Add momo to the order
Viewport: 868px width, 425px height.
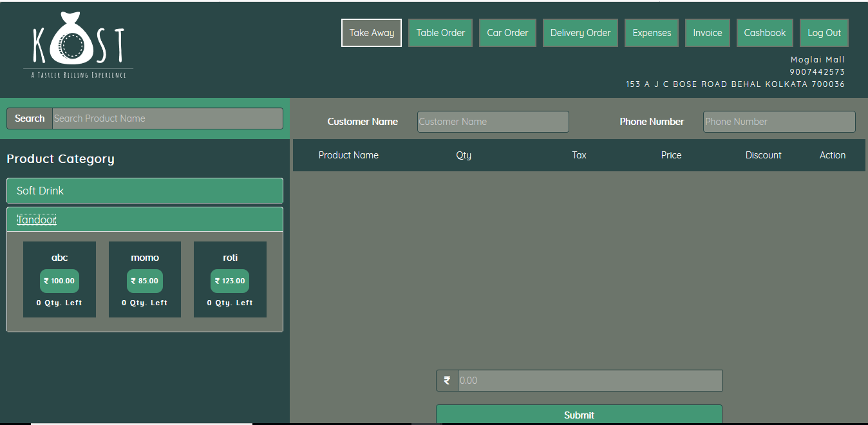pos(145,279)
